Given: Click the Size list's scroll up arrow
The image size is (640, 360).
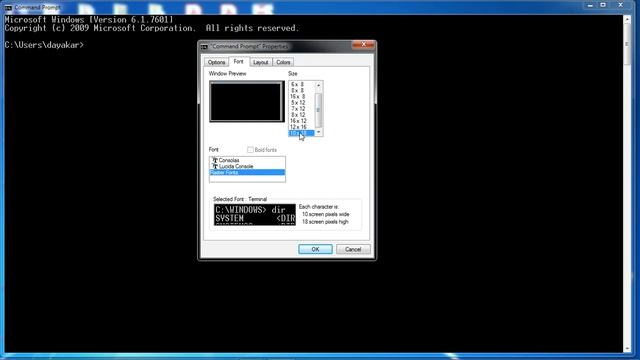Looking at the screenshot, I should coord(318,85).
